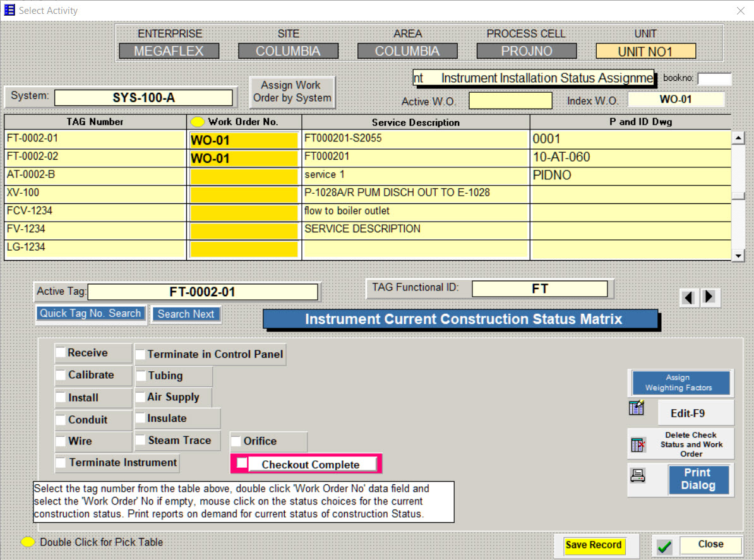
Task: Click the yellow dot in Work Order No. header
Action: (198, 121)
